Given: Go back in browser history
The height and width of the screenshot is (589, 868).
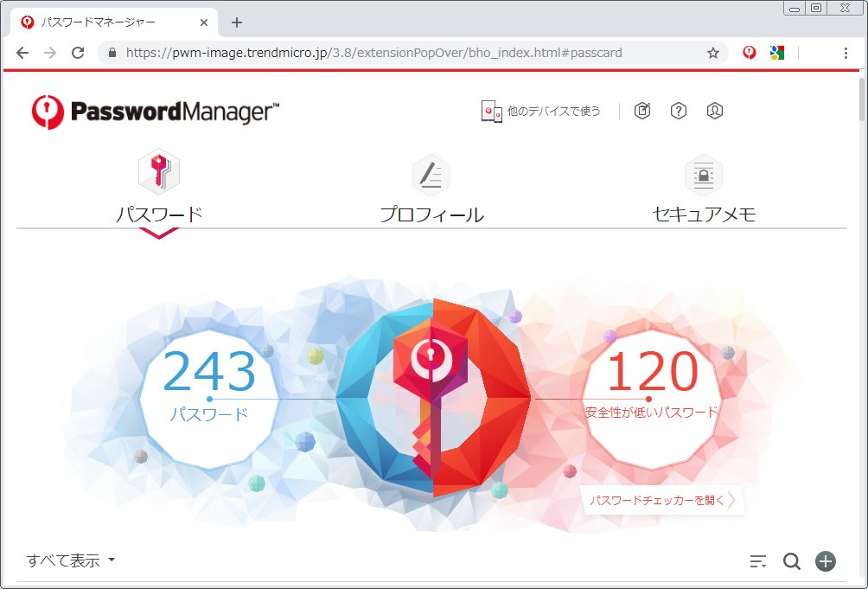Looking at the screenshot, I should click(x=22, y=53).
